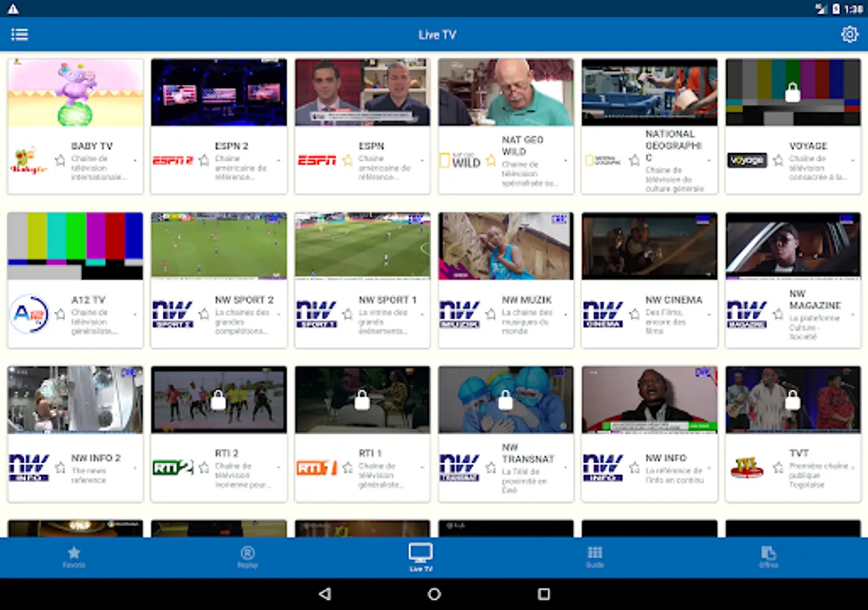Tap the "NW SPORT 2" title text
Viewport: 868px width, 610px height.
click(x=244, y=300)
